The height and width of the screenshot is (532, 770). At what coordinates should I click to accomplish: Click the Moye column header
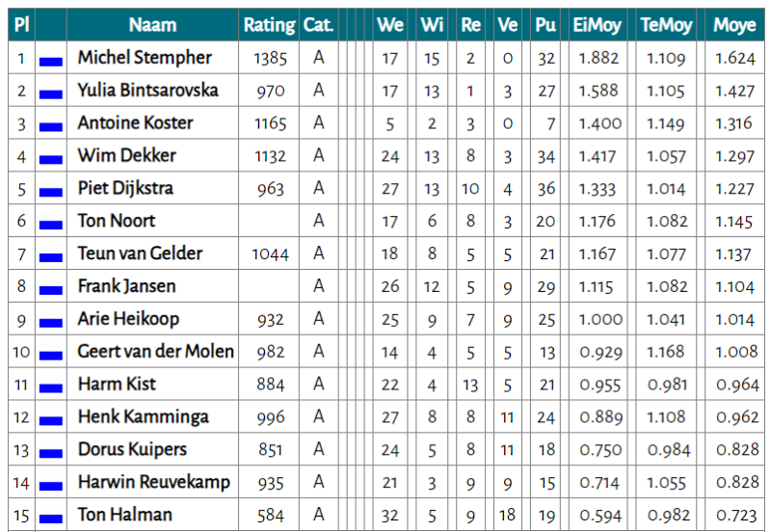coord(734,25)
